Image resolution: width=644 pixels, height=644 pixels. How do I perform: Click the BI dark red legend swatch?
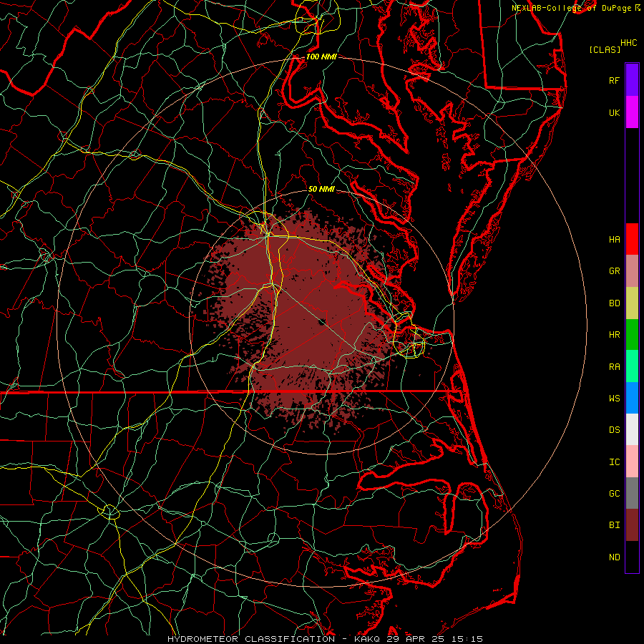(x=632, y=525)
